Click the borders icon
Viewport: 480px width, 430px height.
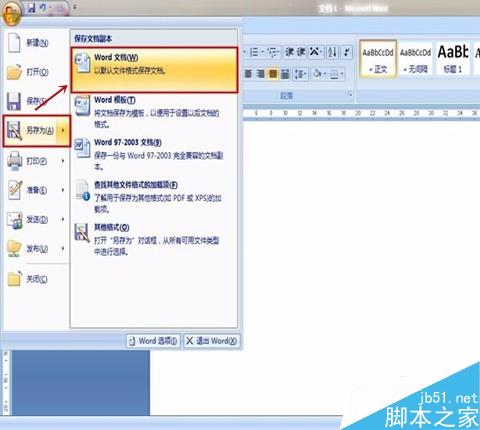334,74
